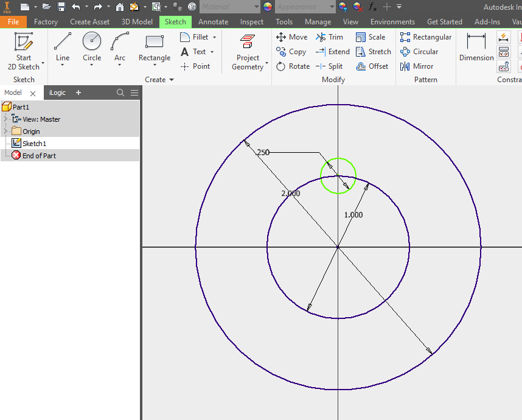This screenshot has height=420, width=522.
Task: Click the Undo arrow
Action: coord(76,7)
